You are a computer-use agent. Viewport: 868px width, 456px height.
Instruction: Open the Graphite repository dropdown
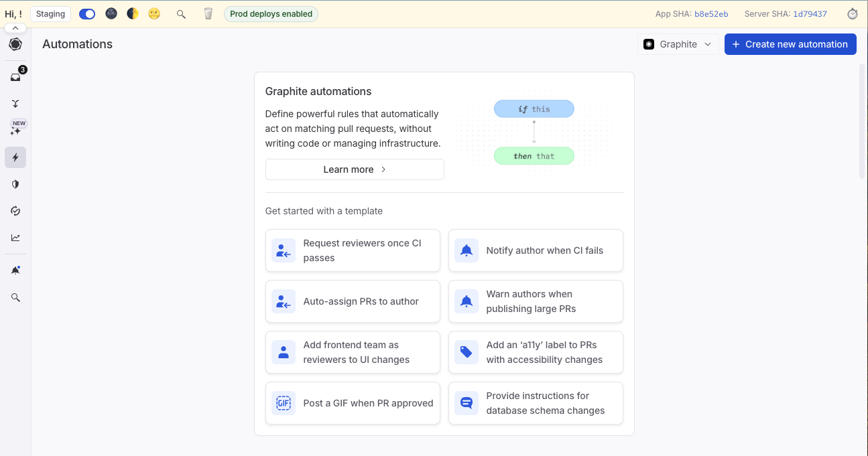678,44
